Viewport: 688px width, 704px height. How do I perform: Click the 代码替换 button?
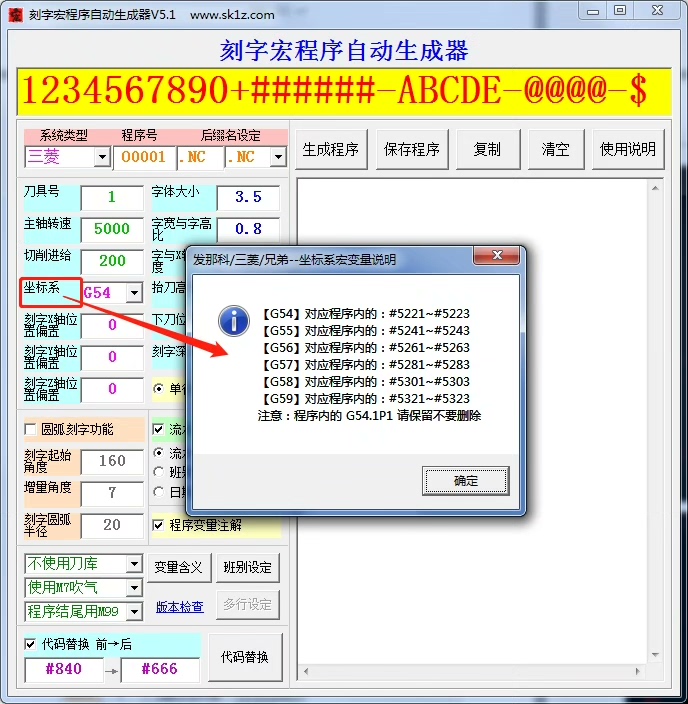[x=245, y=657]
